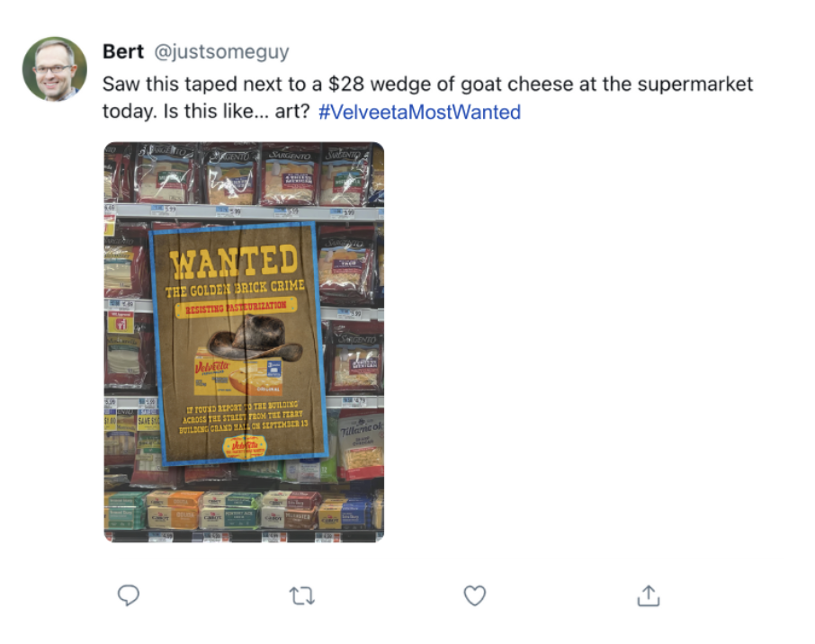Open the share upload icon
815x644 pixels.
(x=649, y=595)
